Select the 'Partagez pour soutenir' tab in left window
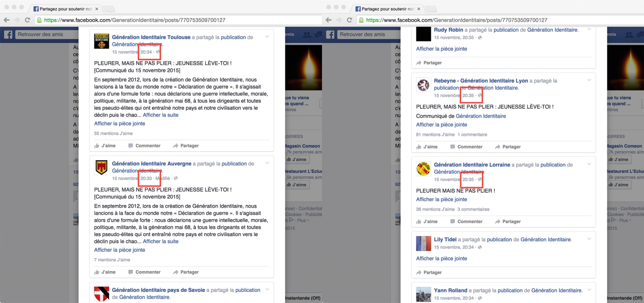This screenshot has width=644, height=303. 65,9
